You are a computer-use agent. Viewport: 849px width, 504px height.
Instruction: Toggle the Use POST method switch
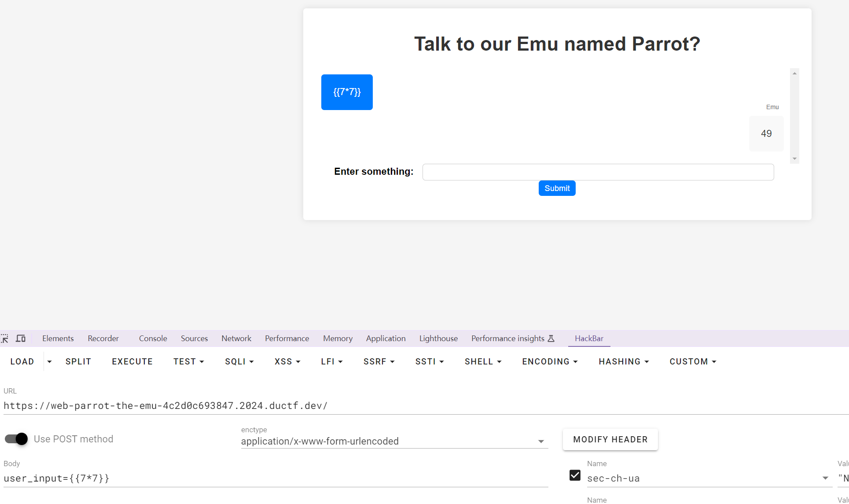pyautogui.click(x=16, y=439)
